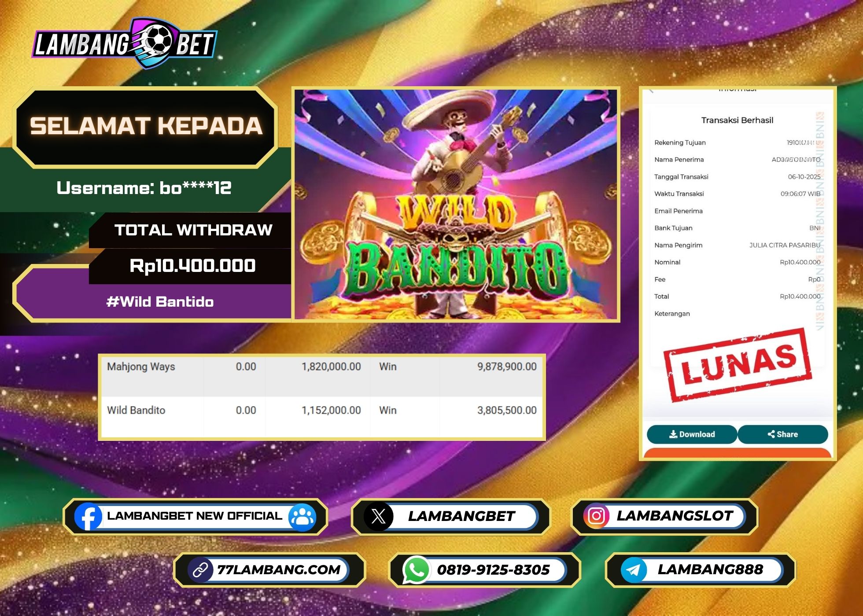Click the X (Twitter) icon beside LAMBANGBET
Viewport: 863px width, 616px height.
(x=380, y=517)
